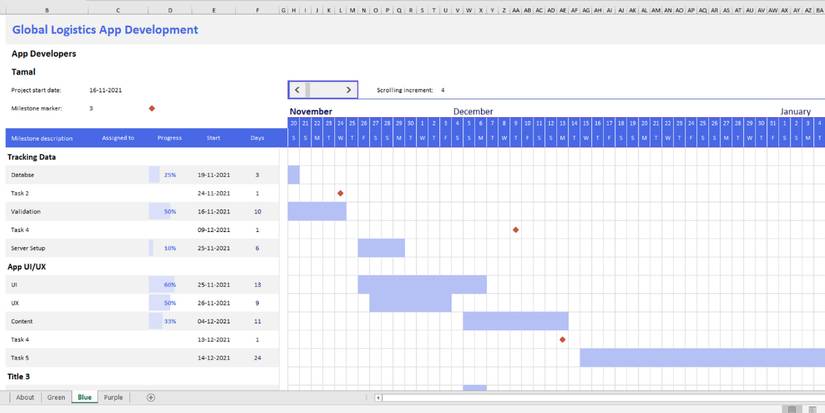Select the milestone diamond on 13 December
The height and width of the screenshot is (413, 825).
[x=562, y=340]
